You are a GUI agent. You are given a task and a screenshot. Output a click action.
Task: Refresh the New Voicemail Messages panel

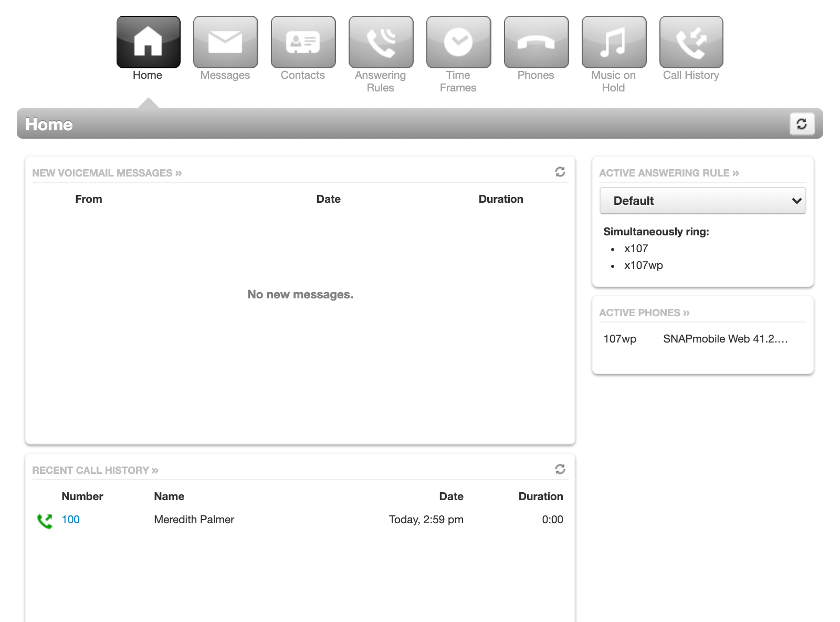point(560,172)
